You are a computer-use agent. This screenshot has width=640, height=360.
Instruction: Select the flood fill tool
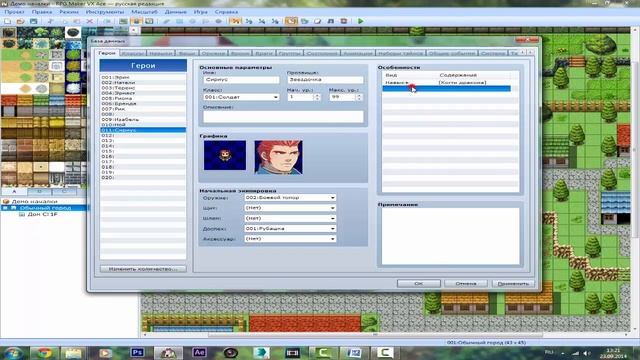[206, 21]
